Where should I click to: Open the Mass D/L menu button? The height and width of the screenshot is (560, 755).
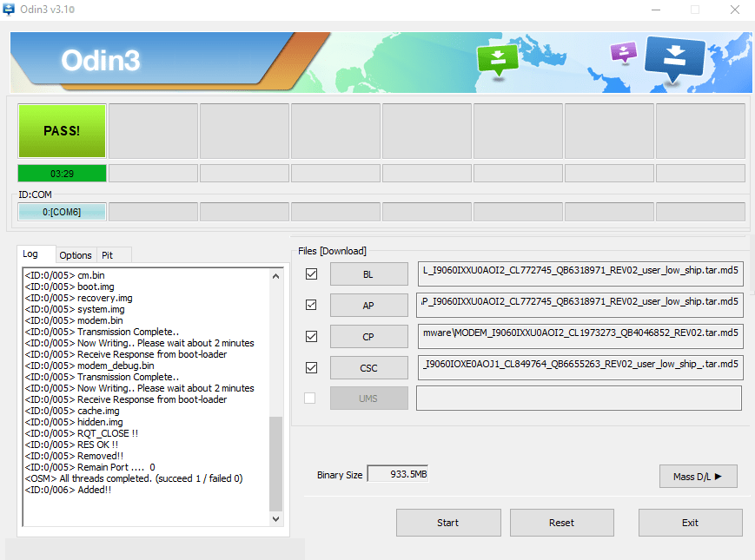tap(699, 477)
